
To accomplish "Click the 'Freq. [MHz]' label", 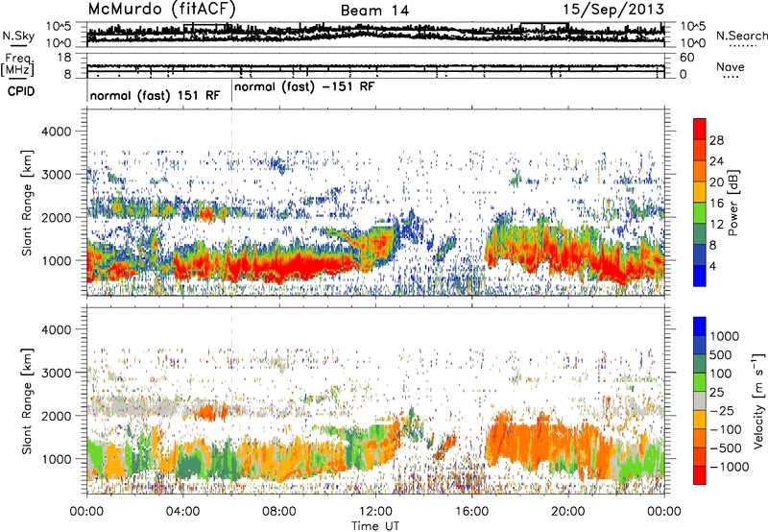I will click(x=18, y=65).
